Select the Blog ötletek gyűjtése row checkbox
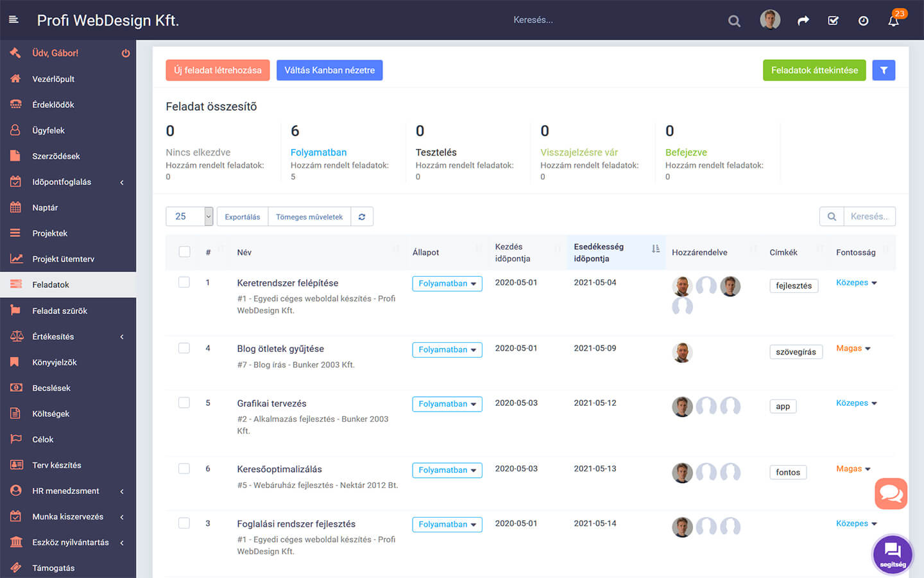Screen dimensions: 924x578 tap(184, 348)
